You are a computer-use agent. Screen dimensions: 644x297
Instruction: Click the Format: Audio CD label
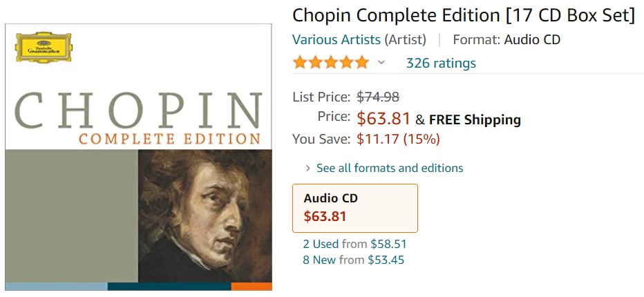tap(506, 39)
